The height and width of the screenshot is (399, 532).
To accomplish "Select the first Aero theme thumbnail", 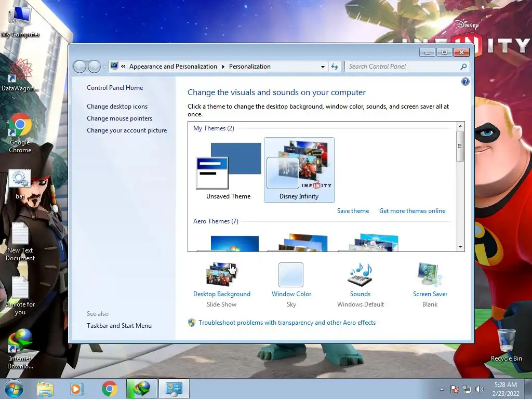I will pos(229,243).
